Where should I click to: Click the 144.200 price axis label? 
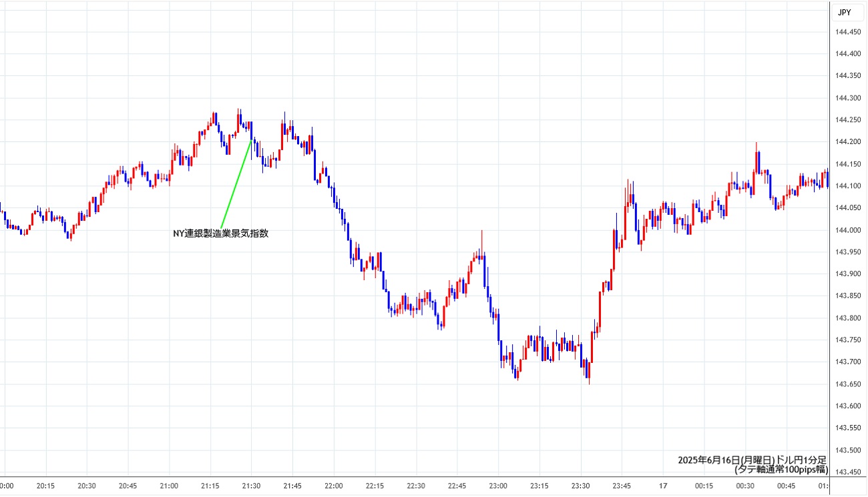pyautogui.click(x=848, y=142)
